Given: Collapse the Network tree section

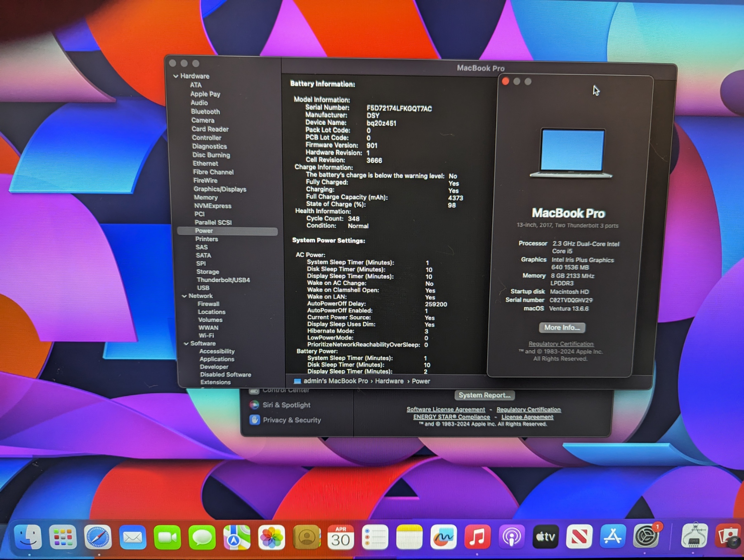Looking at the screenshot, I should [184, 296].
